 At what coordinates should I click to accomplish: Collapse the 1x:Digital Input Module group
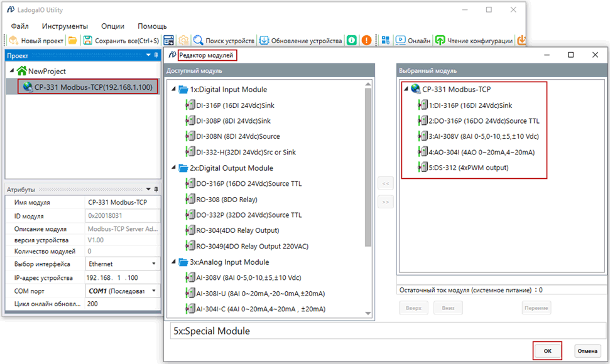(x=173, y=89)
